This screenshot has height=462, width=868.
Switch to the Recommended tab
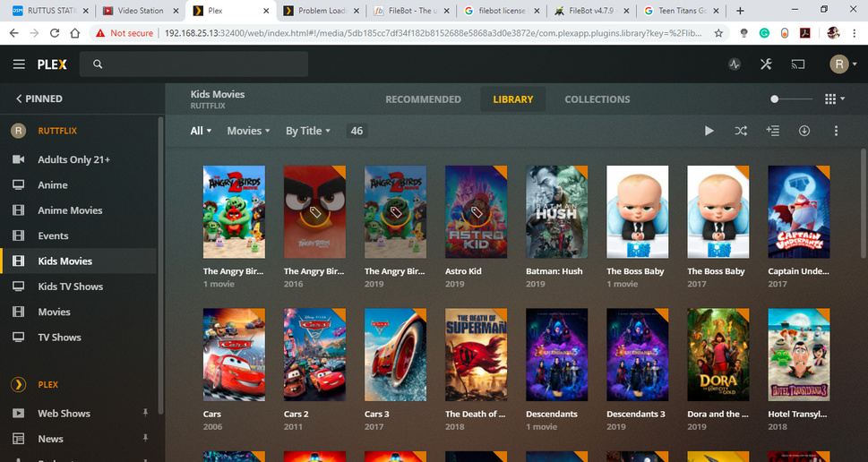pyautogui.click(x=423, y=99)
